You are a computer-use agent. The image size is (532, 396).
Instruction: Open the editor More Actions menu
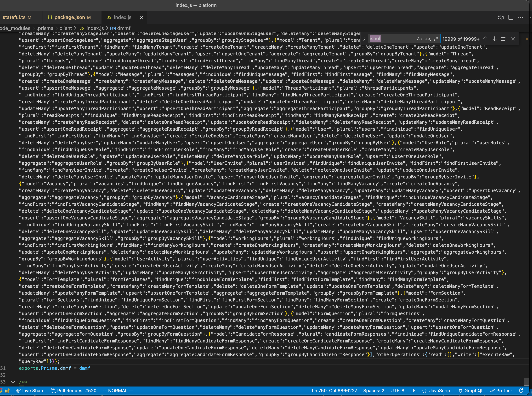click(x=520, y=17)
